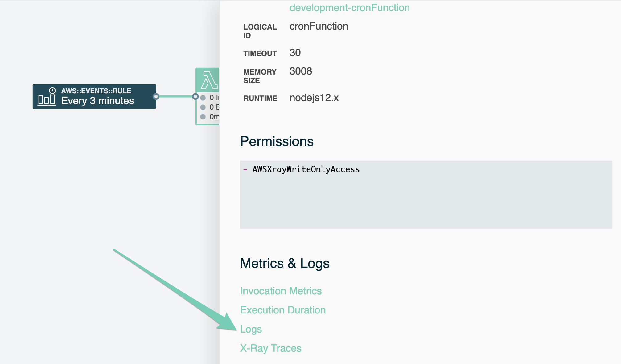Open the X-Ray Traces link

(270, 348)
